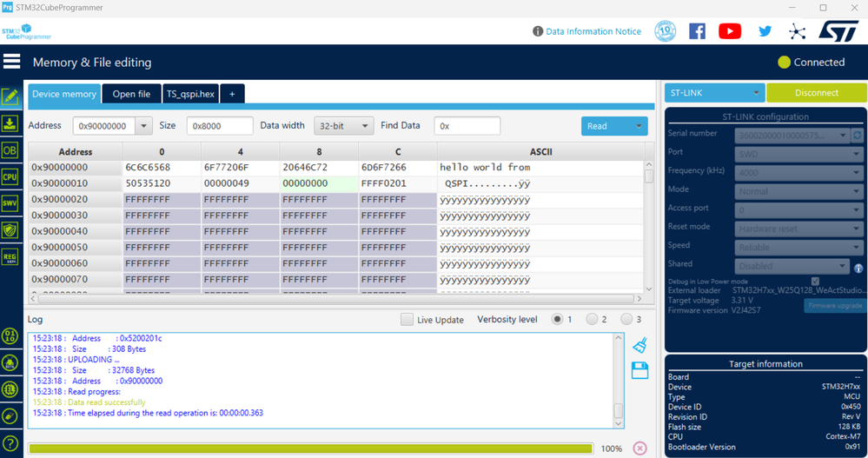
Task: Open the security shield icon
Action: (10, 229)
